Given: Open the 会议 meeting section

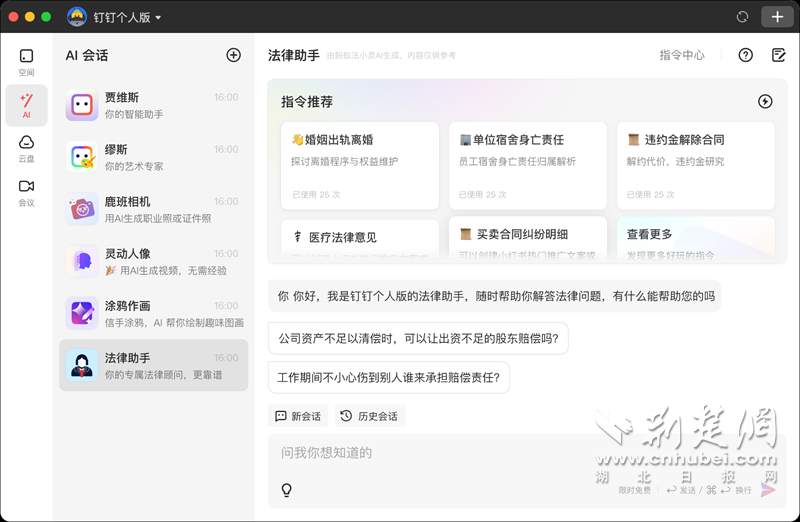Looking at the screenshot, I should pos(27,193).
